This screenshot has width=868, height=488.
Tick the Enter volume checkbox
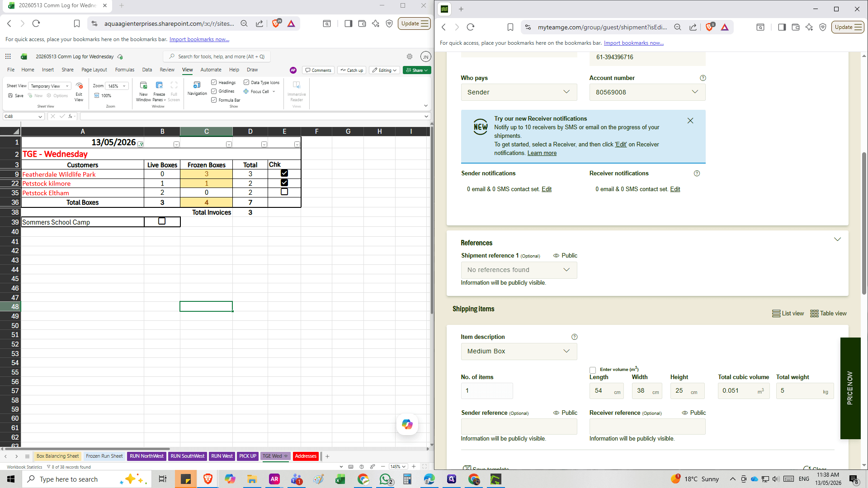[x=593, y=370]
